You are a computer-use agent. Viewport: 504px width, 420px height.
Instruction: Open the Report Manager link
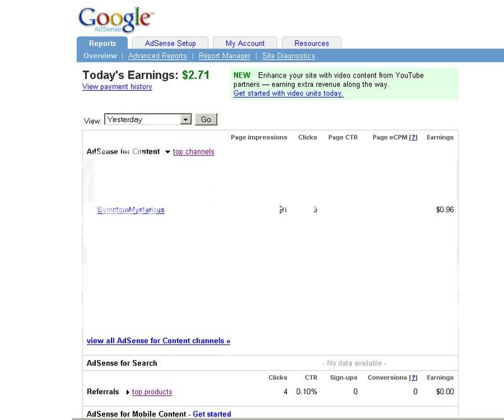(x=224, y=55)
